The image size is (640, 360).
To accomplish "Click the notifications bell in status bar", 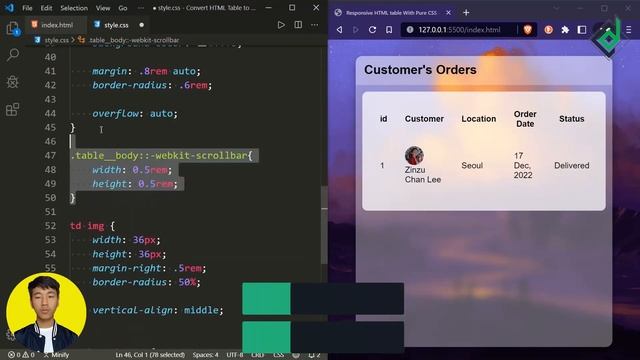I will tap(313, 355).
